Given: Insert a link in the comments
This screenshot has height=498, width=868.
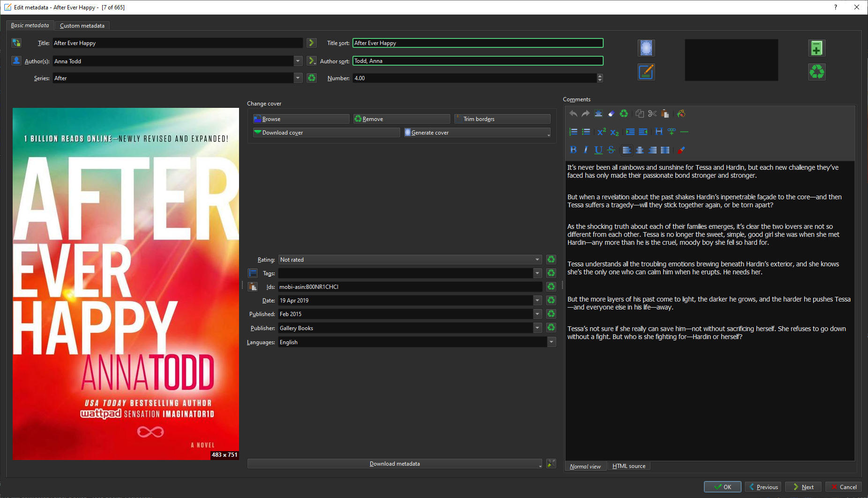Looking at the screenshot, I should tap(672, 132).
